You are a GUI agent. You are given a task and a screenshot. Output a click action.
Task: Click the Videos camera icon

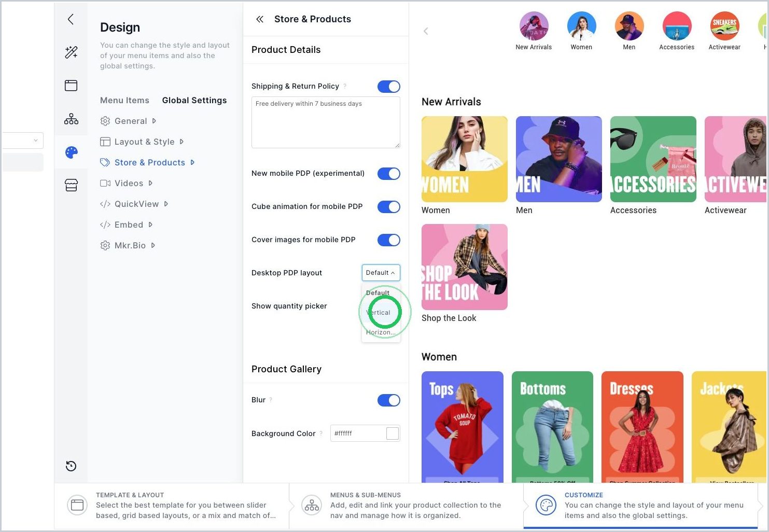coord(105,183)
